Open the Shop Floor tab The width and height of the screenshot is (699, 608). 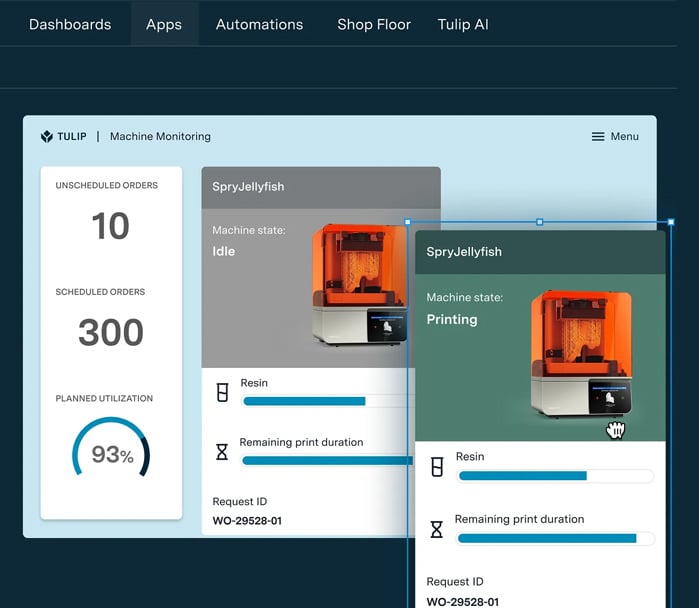point(374,24)
